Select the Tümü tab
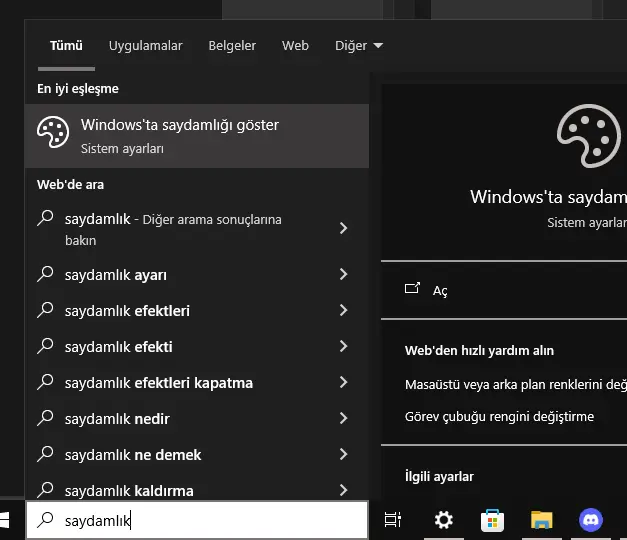Screen dimensions: 627x540 (66, 46)
